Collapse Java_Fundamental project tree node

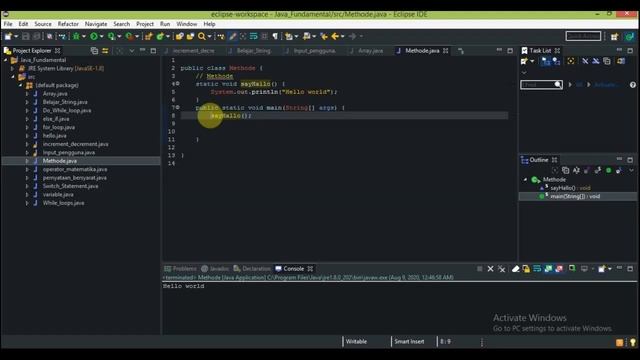[x=6, y=60]
